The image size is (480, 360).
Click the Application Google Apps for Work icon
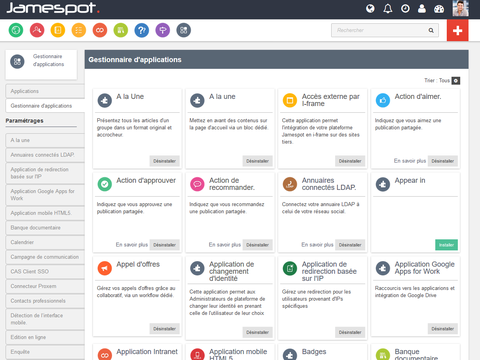383,268
